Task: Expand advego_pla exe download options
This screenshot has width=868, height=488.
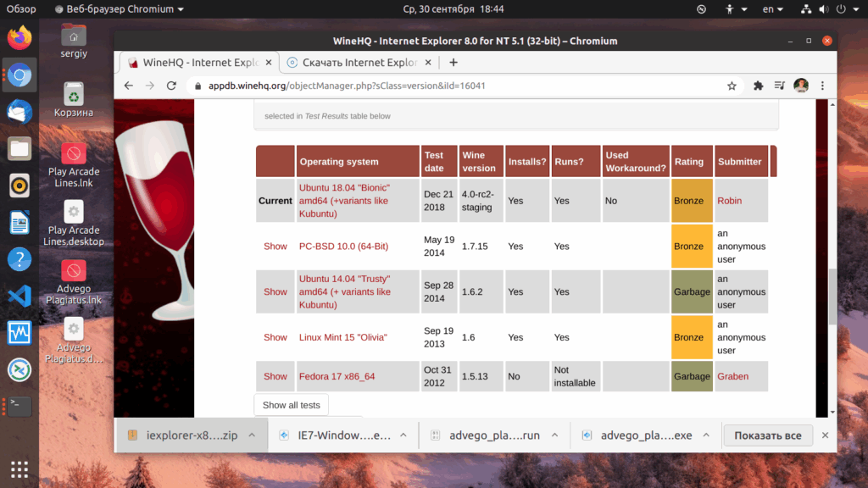Action: pyautogui.click(x=706, y=435)
